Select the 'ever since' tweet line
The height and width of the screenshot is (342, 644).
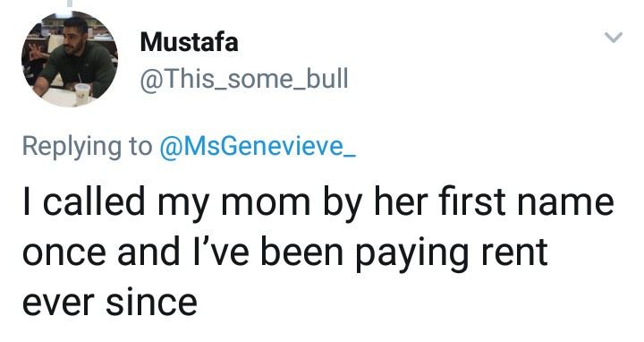pos(110,303)
